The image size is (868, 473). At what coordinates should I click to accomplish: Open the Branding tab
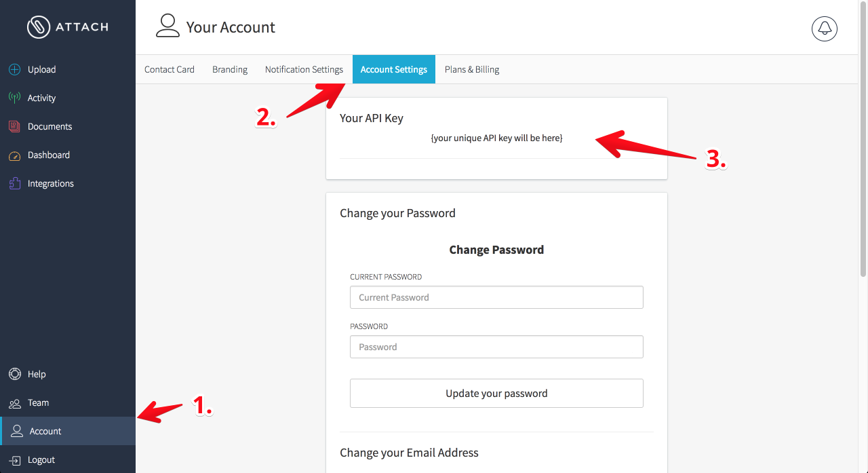[230, 69]
